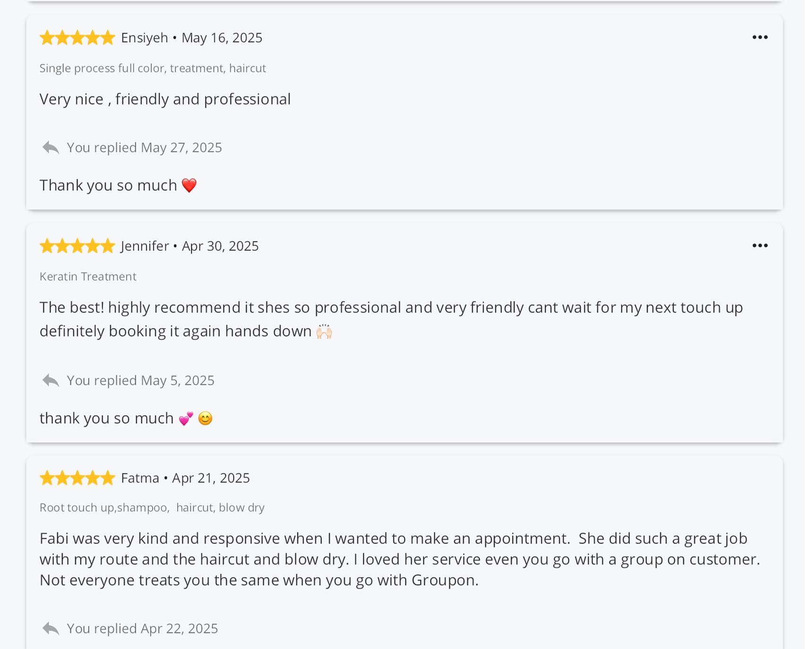Open the three-dot menu on Jennifer's review
Screen dimensions: 812x649
760,246
